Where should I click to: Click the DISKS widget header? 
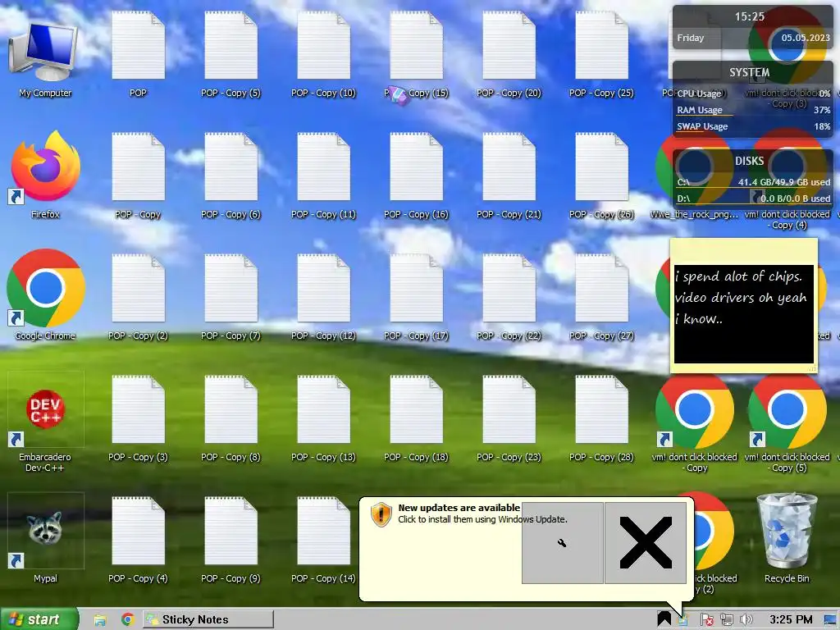(750, 161)
